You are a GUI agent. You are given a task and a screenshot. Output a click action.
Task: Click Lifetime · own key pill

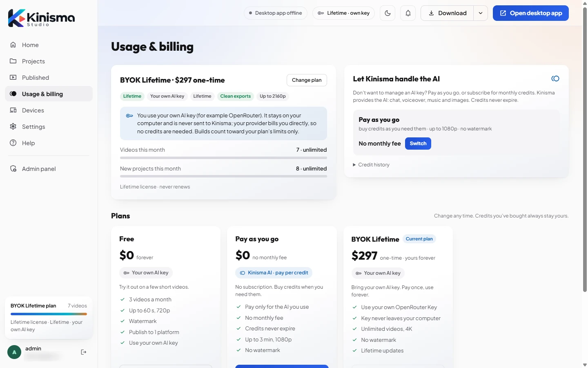[343, 13]
